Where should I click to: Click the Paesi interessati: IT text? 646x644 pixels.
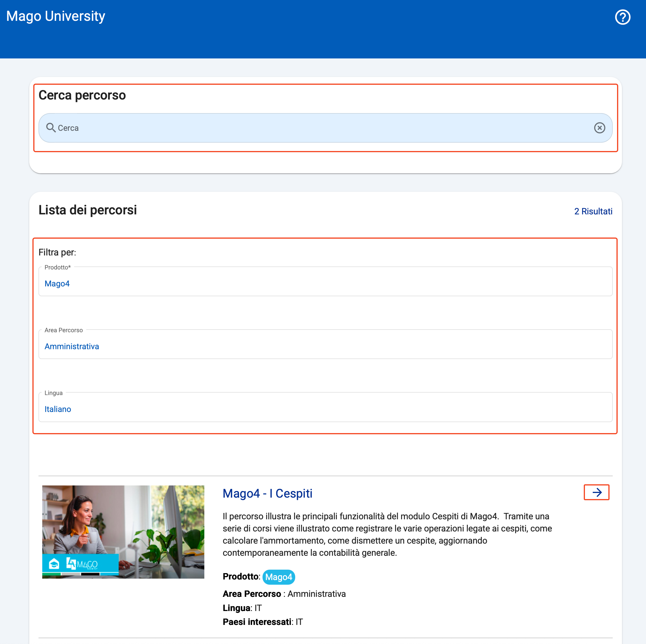pos(263,622)
